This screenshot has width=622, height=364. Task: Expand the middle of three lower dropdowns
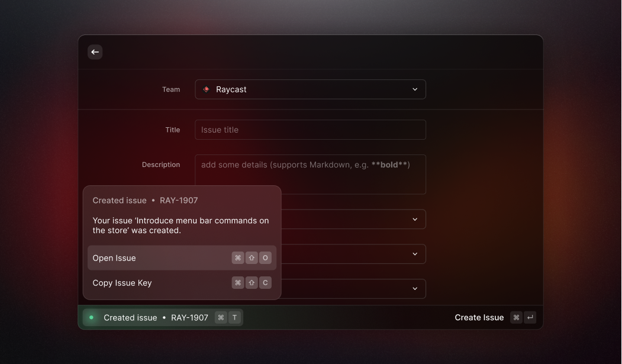414,254
